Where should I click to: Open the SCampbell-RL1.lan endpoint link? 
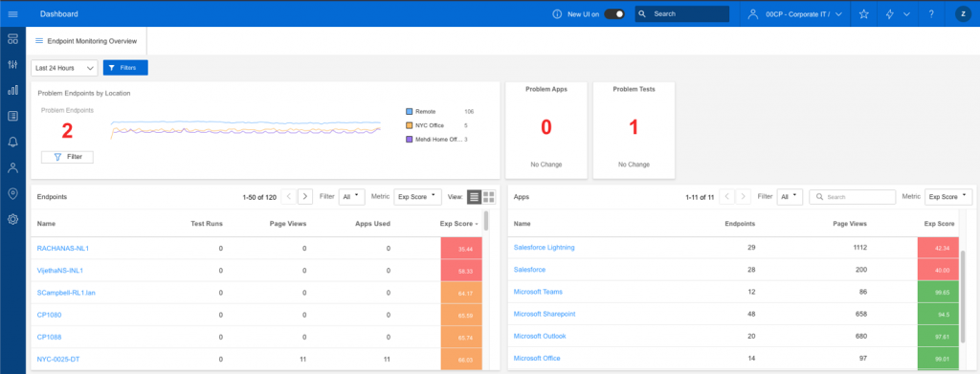(66, 292)
